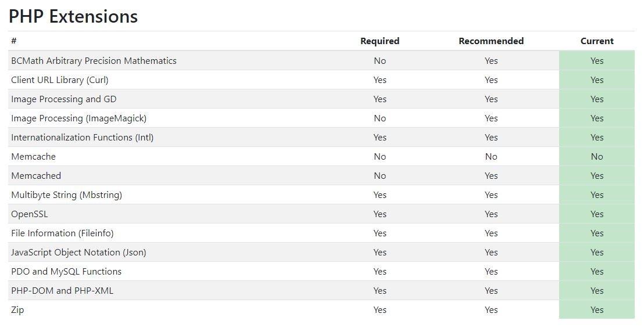Click the green current status cell for Zip
The width and height of the screenshot is (644, 328).
(597, 309)
